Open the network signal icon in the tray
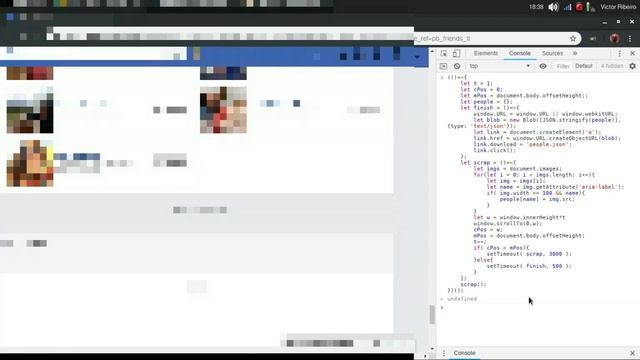 pos(568,7)
